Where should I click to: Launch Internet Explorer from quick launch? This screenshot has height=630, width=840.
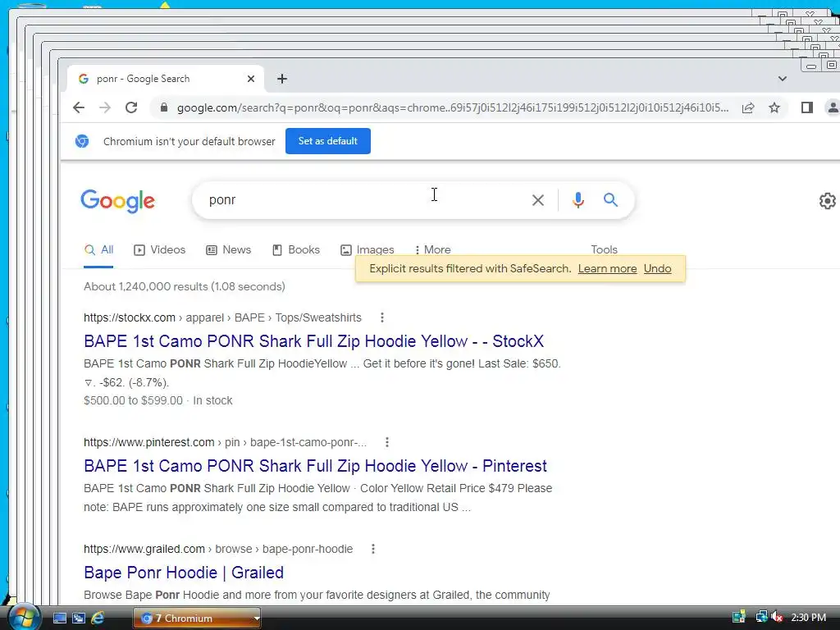pos(98,619)
